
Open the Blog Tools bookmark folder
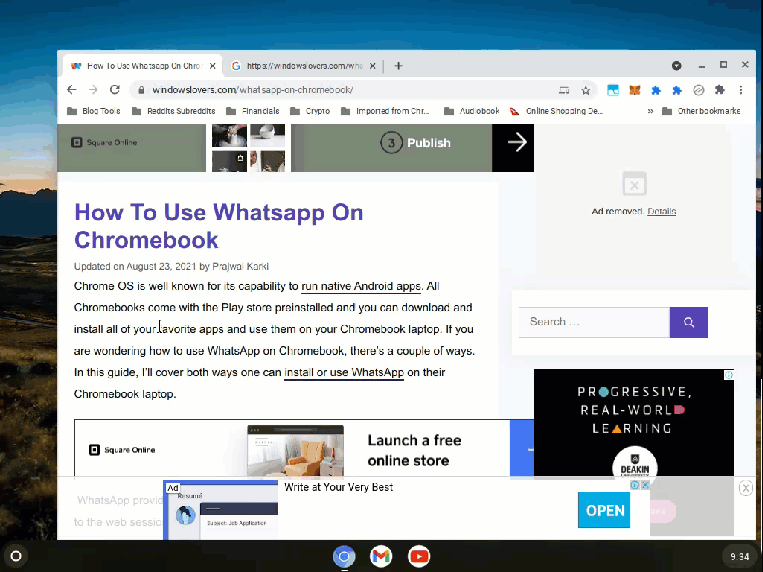(x=93, y=111)
